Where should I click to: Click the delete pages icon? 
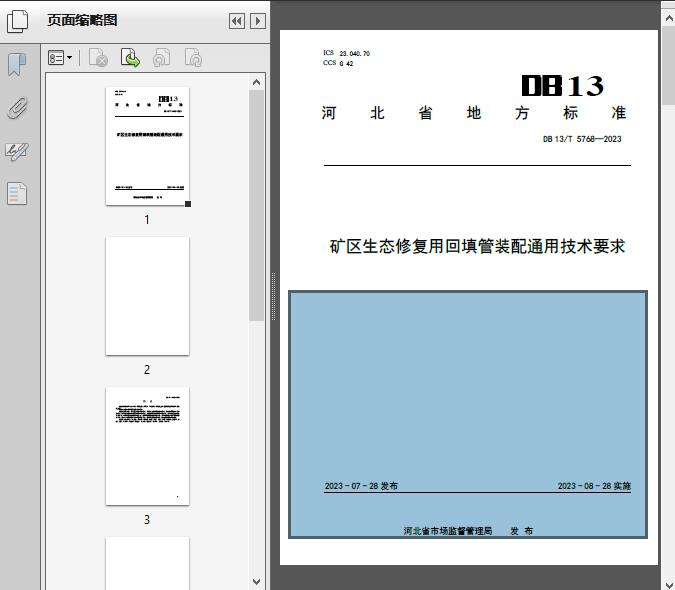98,58
